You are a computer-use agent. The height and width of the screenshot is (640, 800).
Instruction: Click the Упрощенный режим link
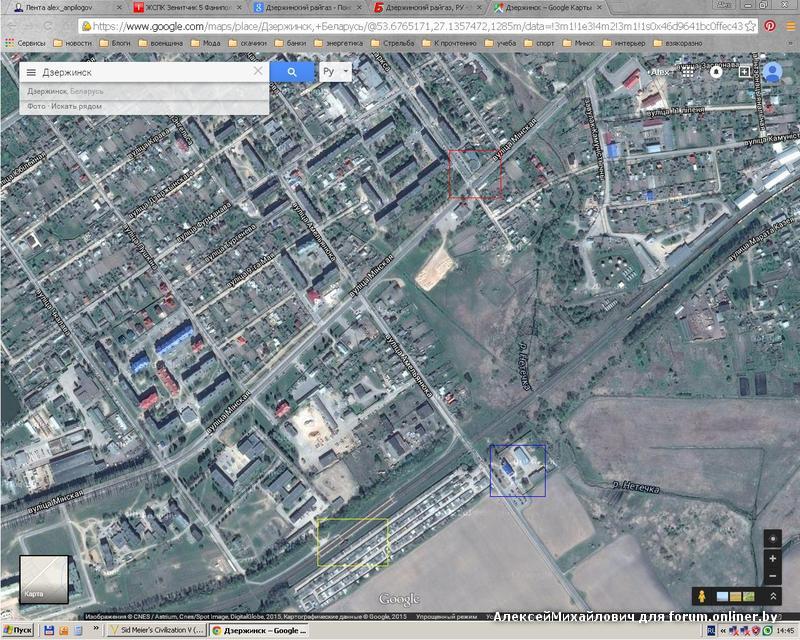446,617
